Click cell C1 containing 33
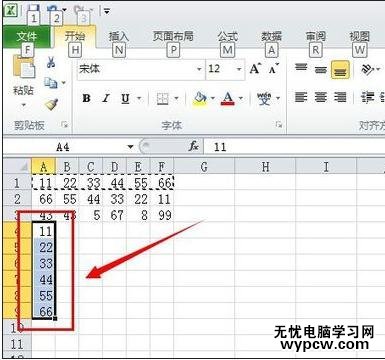 coord(91,183)
